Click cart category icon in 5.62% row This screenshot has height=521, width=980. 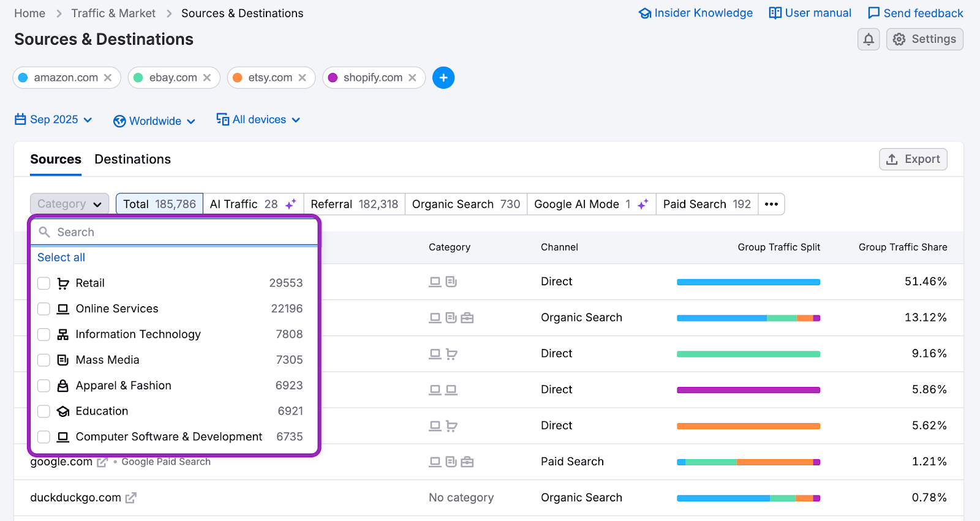pyautogui.click(x=451, y=426)
